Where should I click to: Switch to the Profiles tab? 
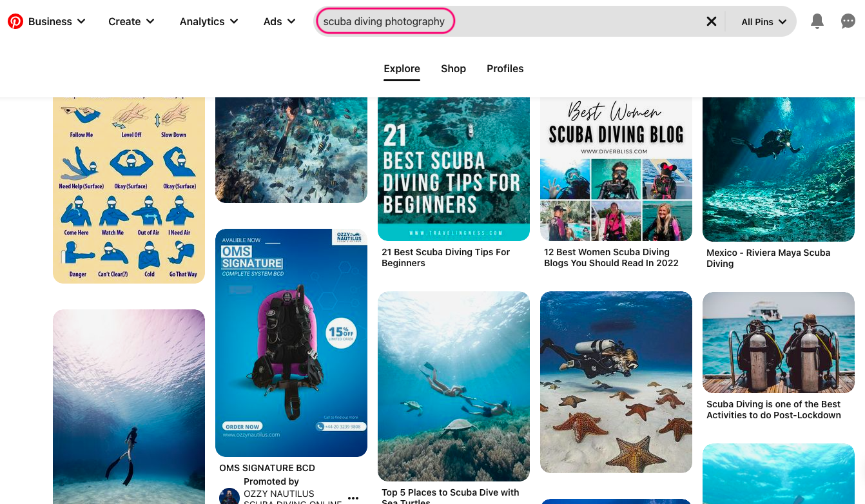pyautogui.click(x=505, y=68)
